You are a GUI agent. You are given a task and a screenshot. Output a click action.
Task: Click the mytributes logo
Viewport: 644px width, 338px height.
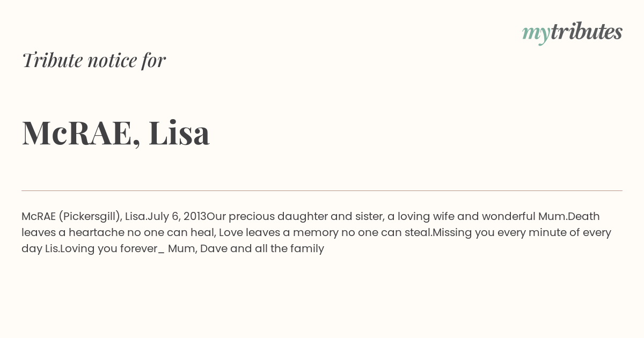tap(572, 33)
